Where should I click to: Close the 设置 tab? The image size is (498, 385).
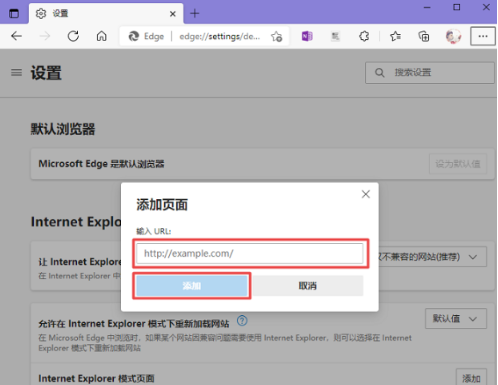(x=173, y=14)
